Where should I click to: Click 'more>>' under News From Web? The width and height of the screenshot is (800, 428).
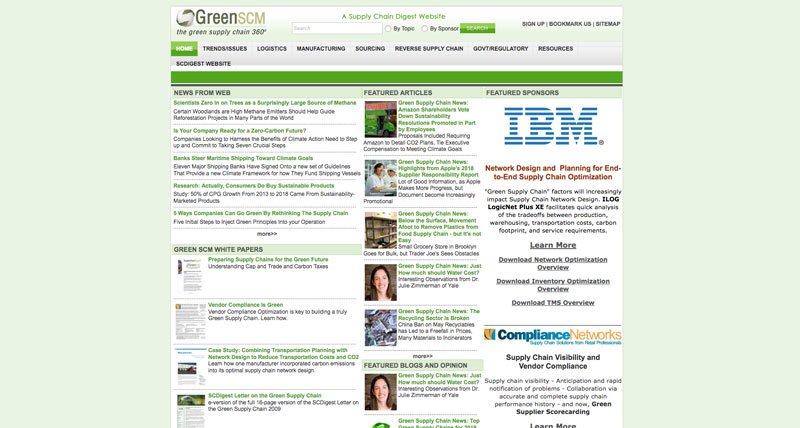coord(266,234)
